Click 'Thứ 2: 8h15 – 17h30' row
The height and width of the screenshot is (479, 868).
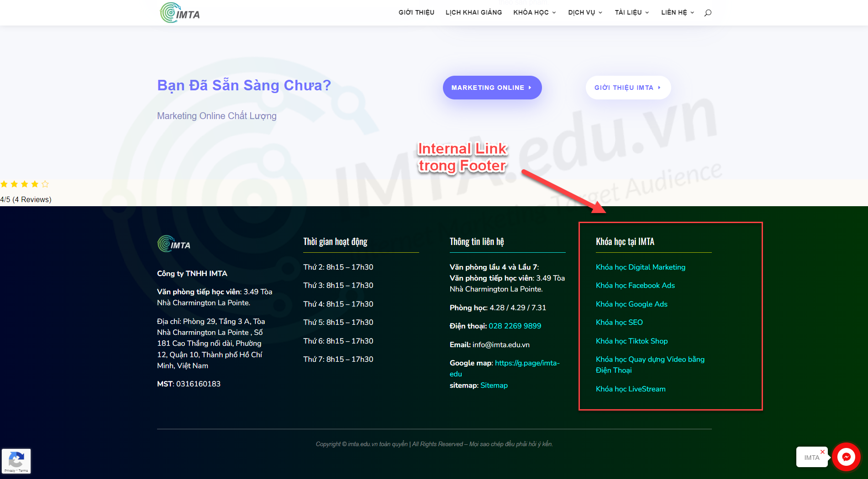click(338, 267)
